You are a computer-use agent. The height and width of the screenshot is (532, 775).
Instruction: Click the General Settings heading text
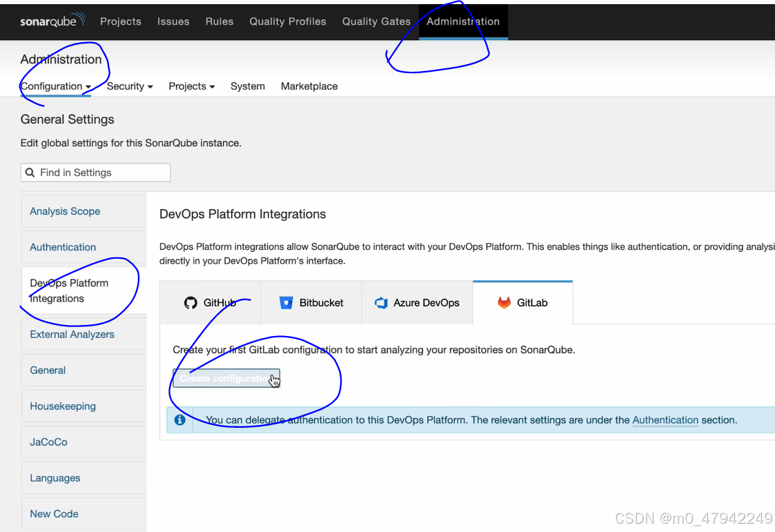click(67, 119)
